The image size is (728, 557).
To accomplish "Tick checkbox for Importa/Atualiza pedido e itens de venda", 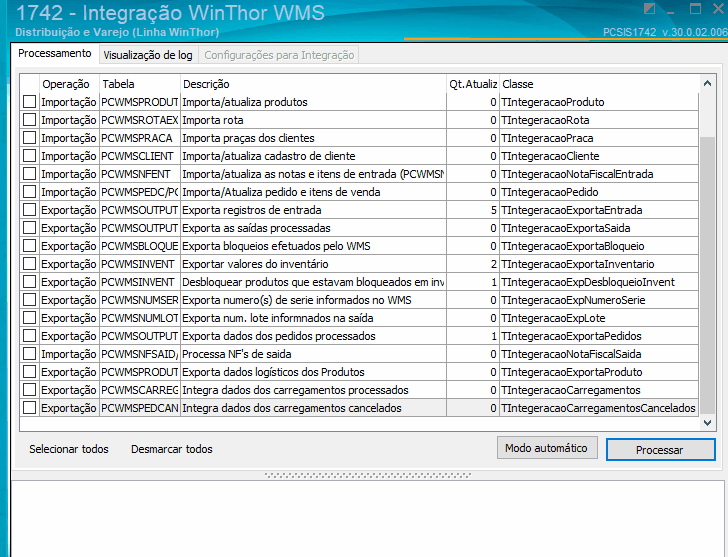I will point(30,192).
